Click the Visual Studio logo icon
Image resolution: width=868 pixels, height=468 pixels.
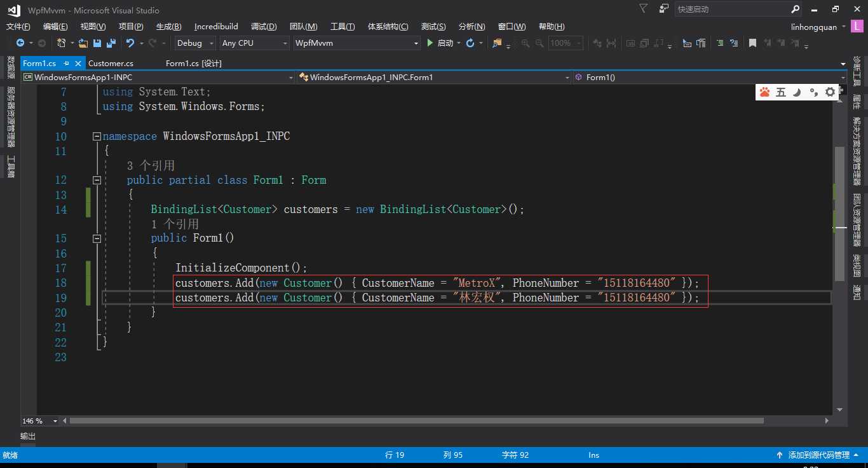click(x=13, y=10)
